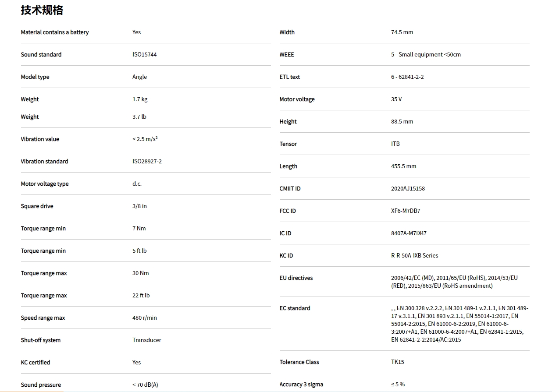Click the ETL text label

pos(289,77)
